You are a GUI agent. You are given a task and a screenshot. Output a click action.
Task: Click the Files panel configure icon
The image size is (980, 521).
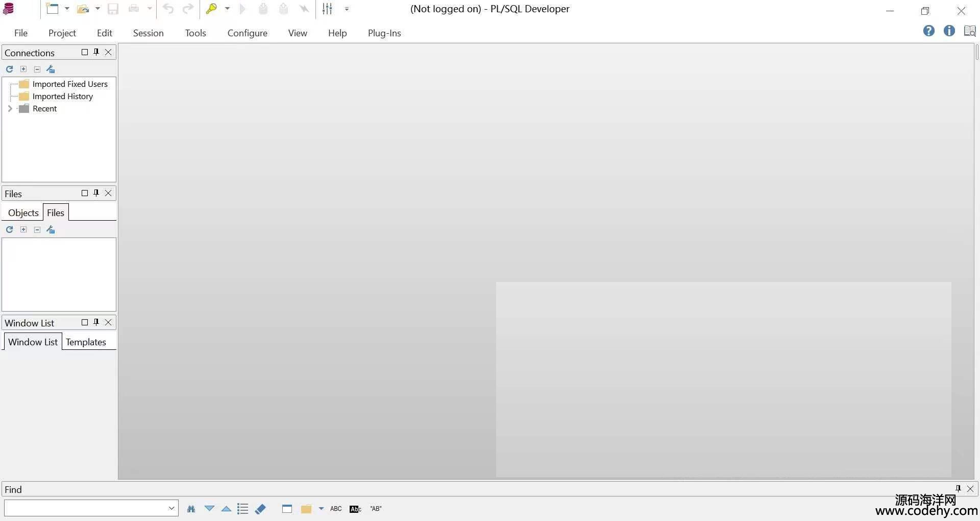(51, 229)
